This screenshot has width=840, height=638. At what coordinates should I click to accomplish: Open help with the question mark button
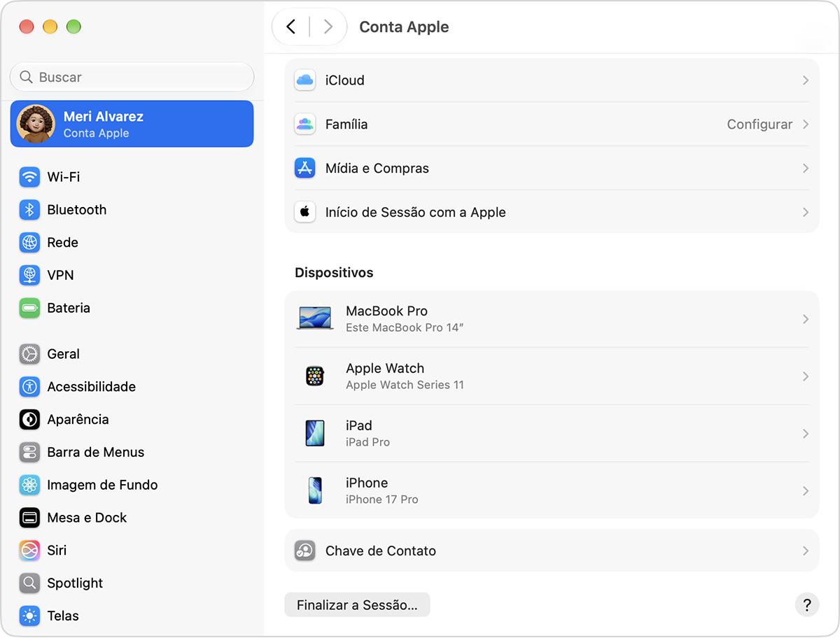click(807, 605)
